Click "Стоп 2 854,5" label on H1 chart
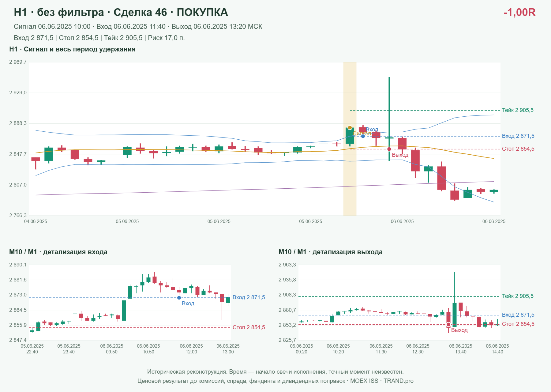 click(x=518, y=149)
